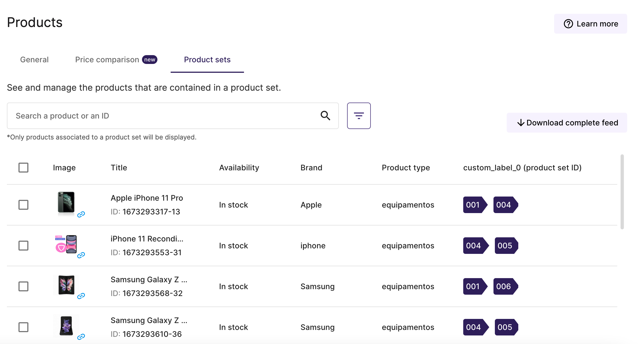Screen dimensions: 644x344
Task: Click the download arrow icon
Action: [521, 123]
